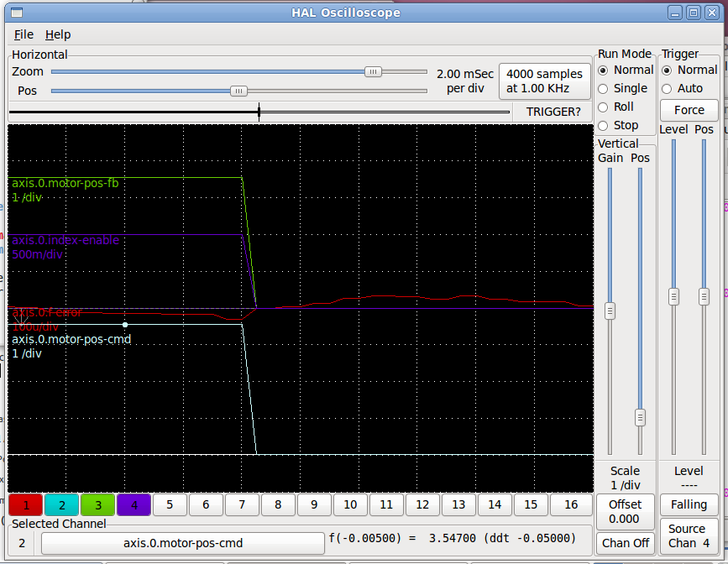Click the axis.0.motor-pos-cmd trace label in the scope
The width and height of the screenshot is (728, 564).
(71, 339)
